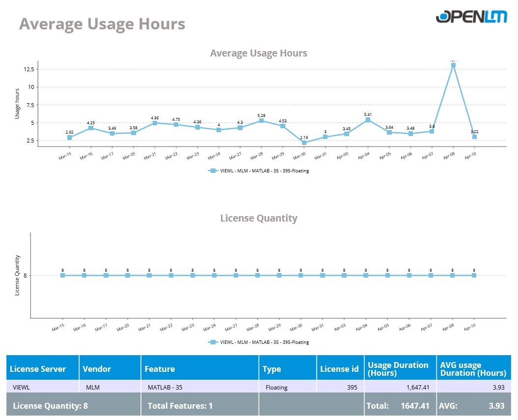Sort by the License Server column header
This screenshot has width=518, height=420.
[x=38, y=369]
